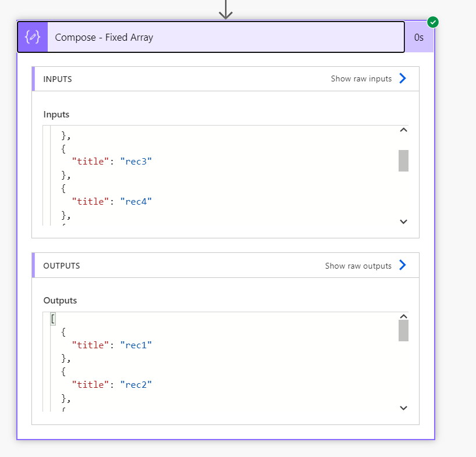476x457 pixels.
Task: Click the "title" key beside rec2
Action: coord(90,384)
